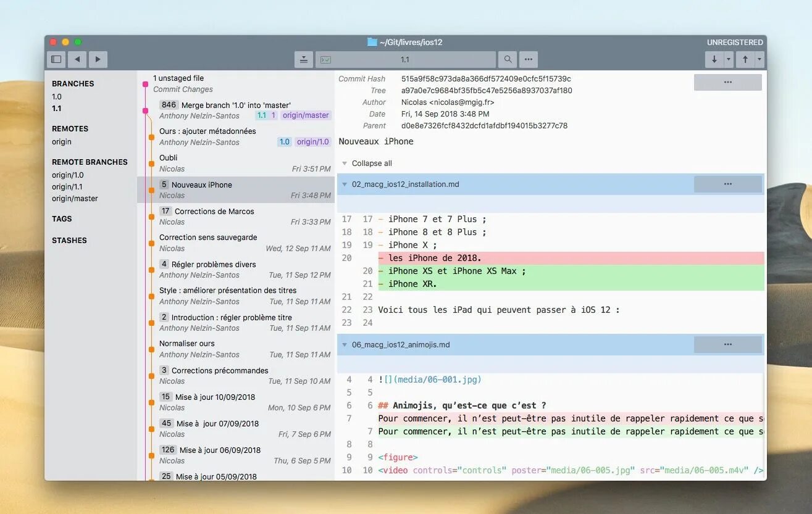Select remote branch origin/1.0 in sidebar

click(x=68, y=175)
